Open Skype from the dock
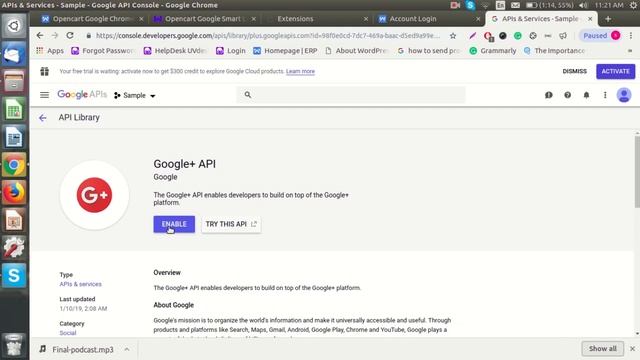 (x=14, y=276)
